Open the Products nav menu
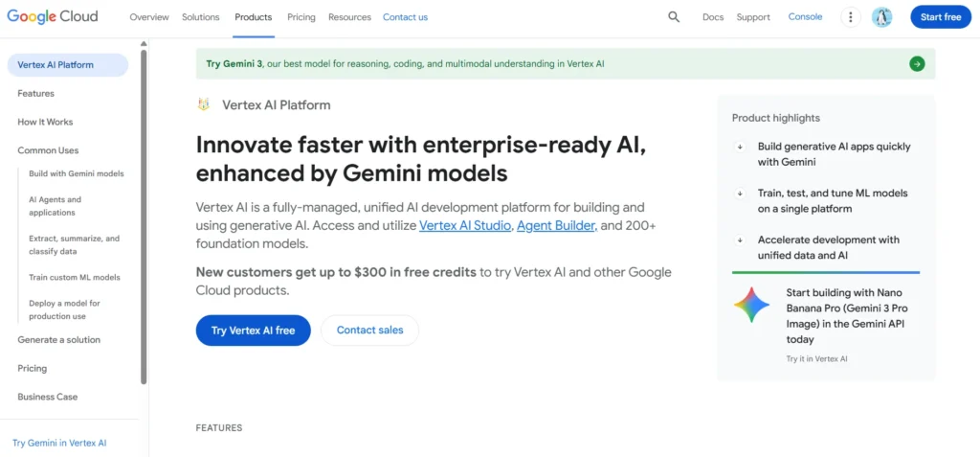 [x=253, y=17]
